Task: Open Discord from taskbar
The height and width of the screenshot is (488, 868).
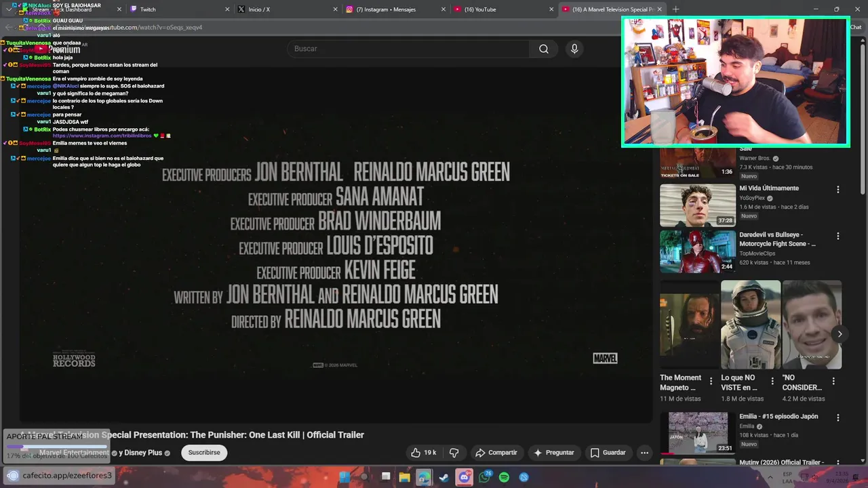Action: click(464, 477)
